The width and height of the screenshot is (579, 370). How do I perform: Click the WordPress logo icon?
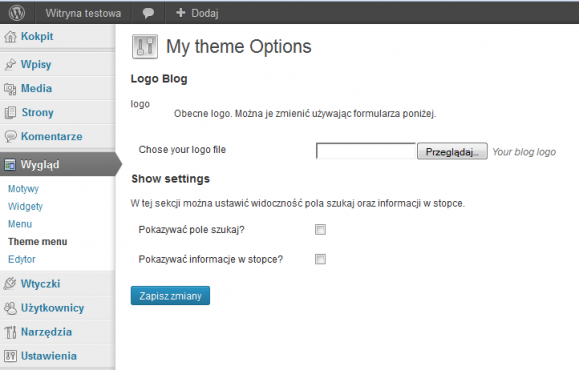point(17,13)
